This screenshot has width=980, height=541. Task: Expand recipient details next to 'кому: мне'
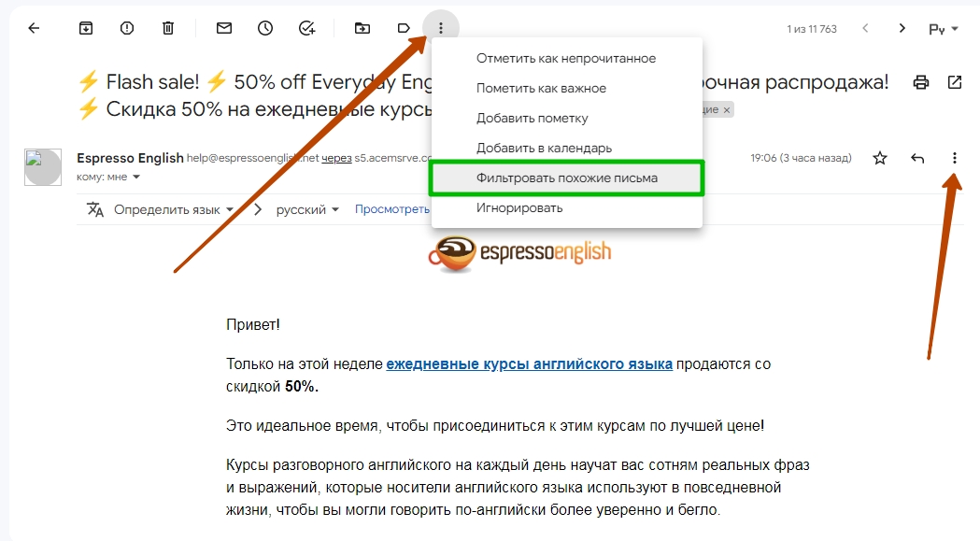point(136,177)
